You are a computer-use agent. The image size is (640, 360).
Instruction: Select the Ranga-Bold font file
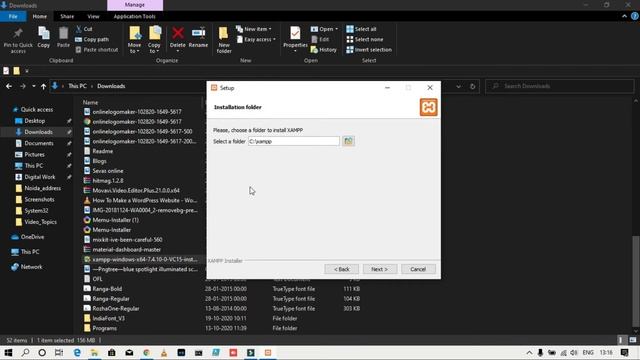[x=103, y=289]
